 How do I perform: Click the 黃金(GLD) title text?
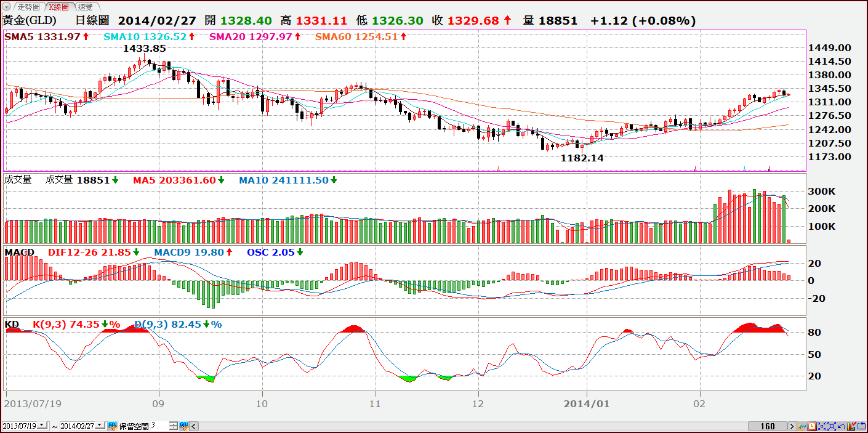30,20
